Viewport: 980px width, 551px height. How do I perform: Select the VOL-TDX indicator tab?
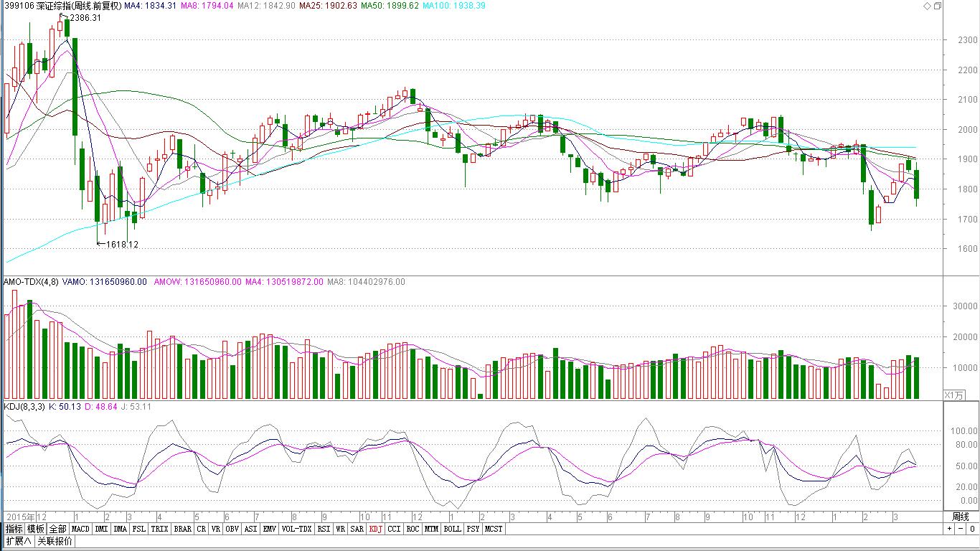pyautogui.click(x=297, y=529)
